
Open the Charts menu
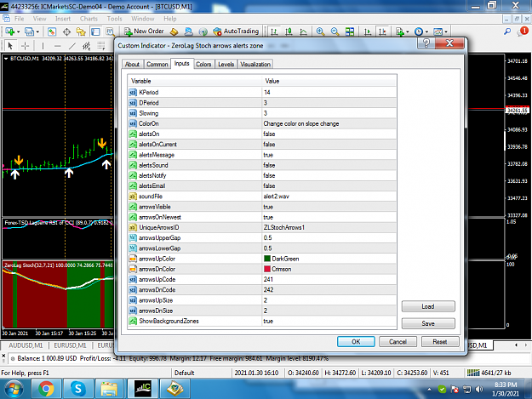pyautogui.click(x=89, y=19)
